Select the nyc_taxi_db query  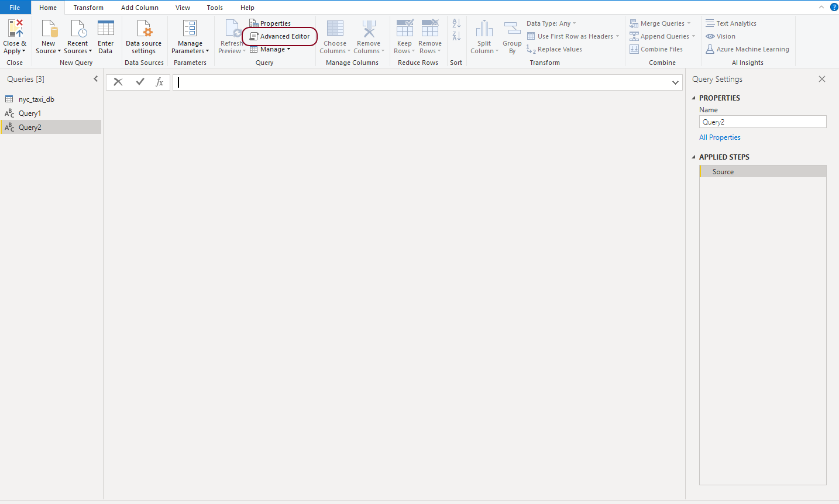point(36,99)
